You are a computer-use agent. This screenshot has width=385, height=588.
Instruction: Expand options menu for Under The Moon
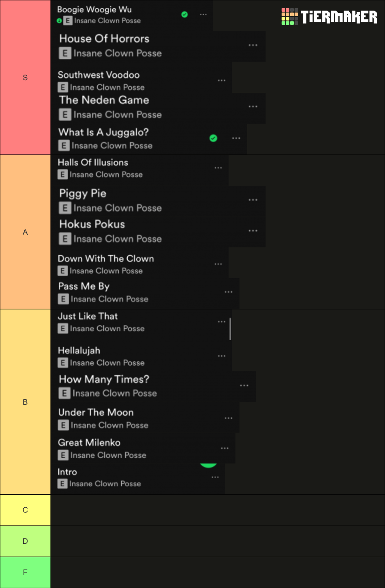229,418
